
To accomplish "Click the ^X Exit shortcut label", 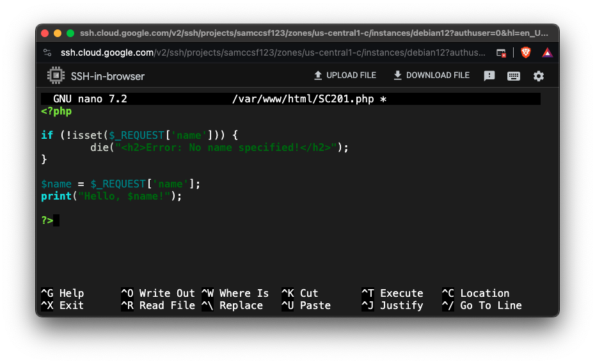I will [63, 306].
